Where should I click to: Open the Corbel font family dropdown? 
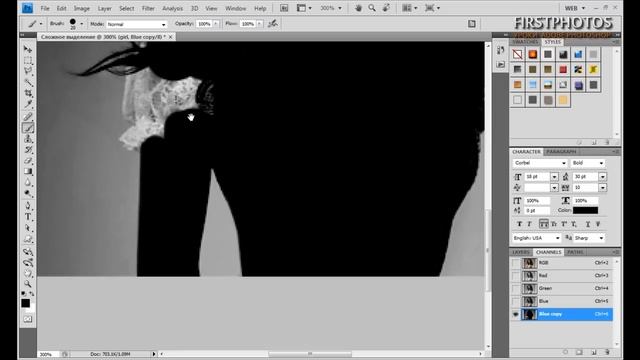coord(540,163)
